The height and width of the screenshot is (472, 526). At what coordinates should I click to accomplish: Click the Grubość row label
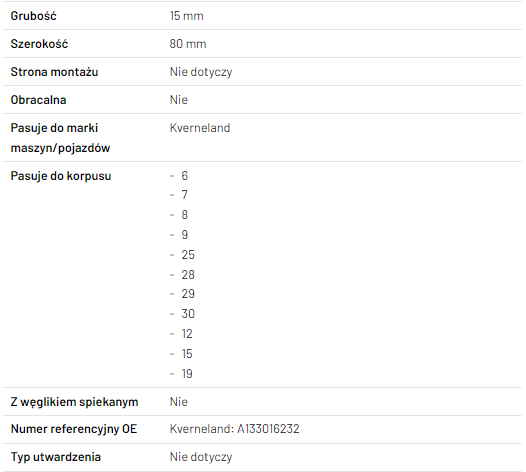[x=34, y=16]
